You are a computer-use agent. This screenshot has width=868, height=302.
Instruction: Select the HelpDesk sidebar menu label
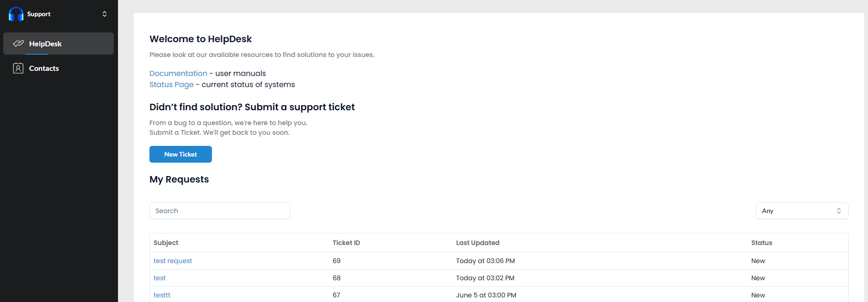[x=45, y=44]
